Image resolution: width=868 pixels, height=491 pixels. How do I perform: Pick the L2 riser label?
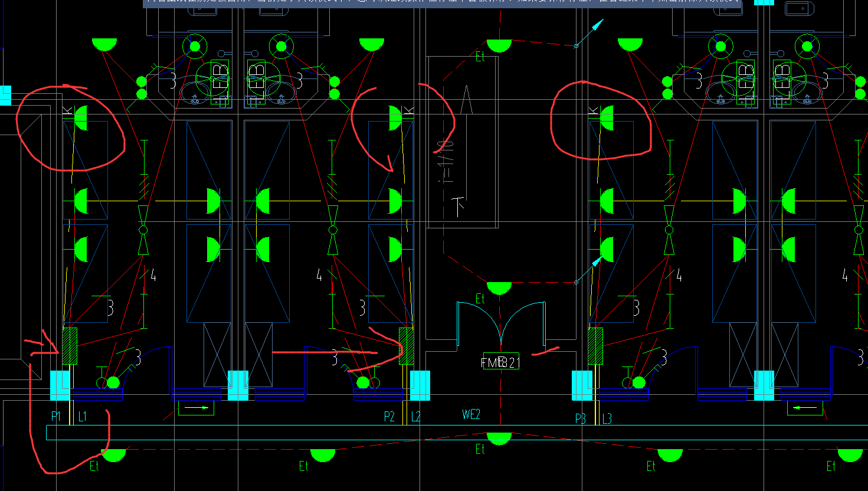[416, 417]
